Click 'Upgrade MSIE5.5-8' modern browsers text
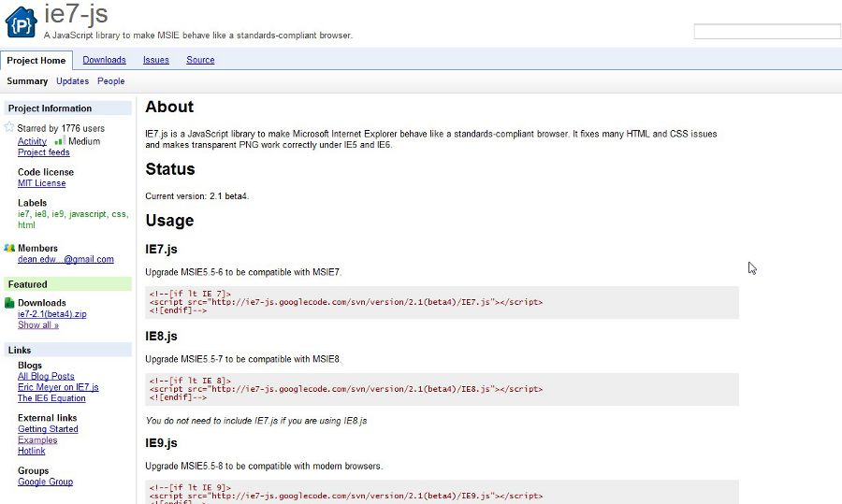This screenshot has width=842, height=504. (x=264, y=466)
